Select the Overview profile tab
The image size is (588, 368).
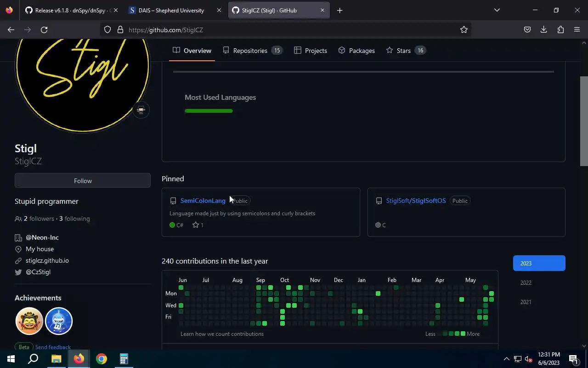(x=192, y=51)
